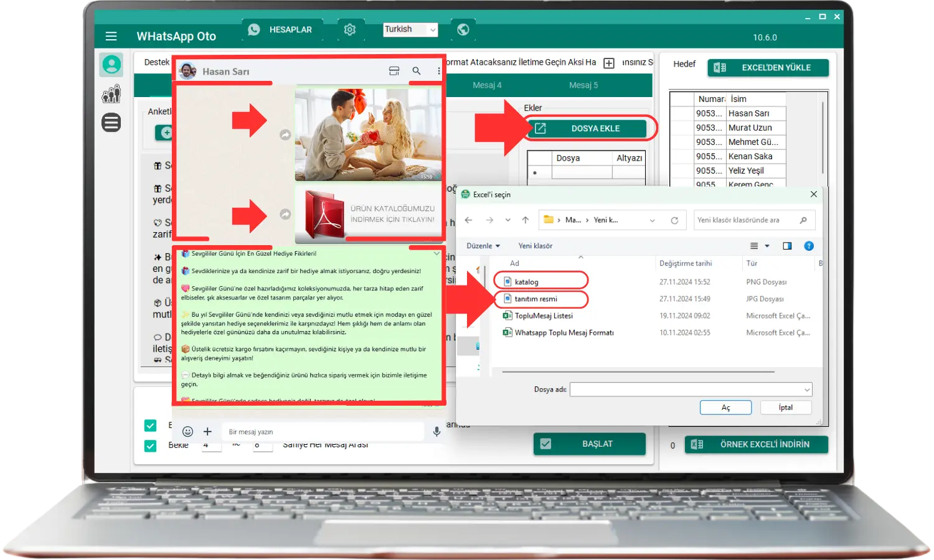Click the Altyazı column header

coord(629,158)
